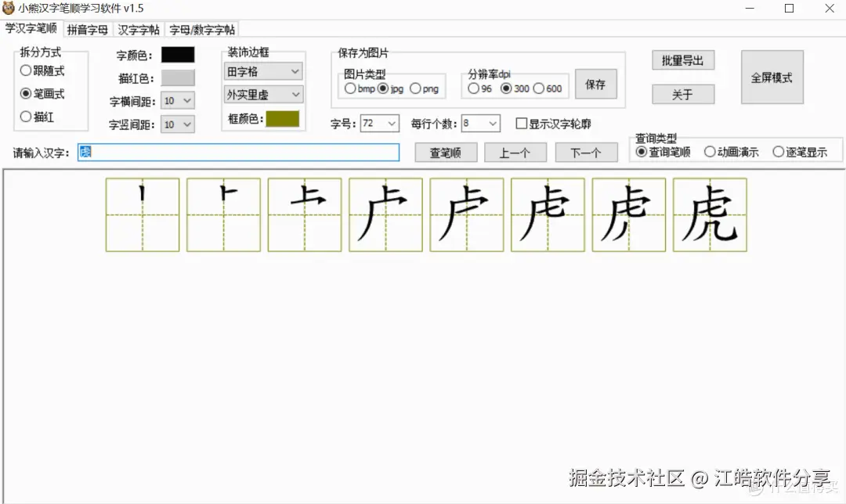
Task: Click the 保存 save button
Action: (x=595, y=84)
